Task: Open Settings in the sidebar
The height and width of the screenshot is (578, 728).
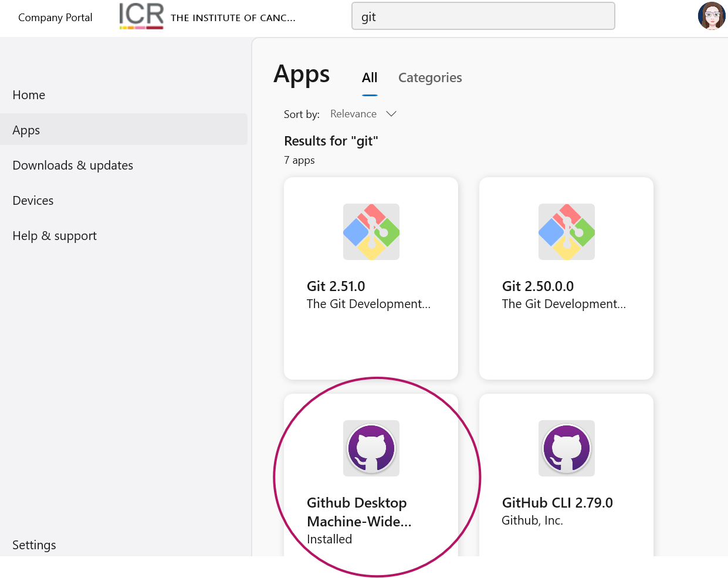Action: (x=34, y=545)
